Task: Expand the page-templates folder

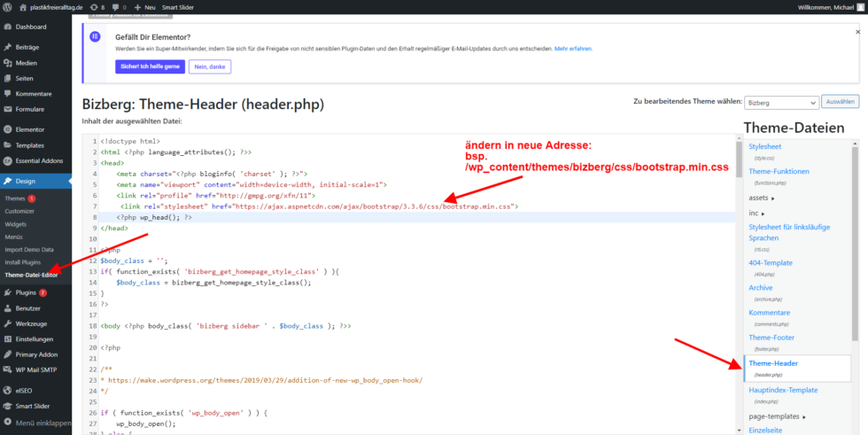Action: tap(777, 416)
